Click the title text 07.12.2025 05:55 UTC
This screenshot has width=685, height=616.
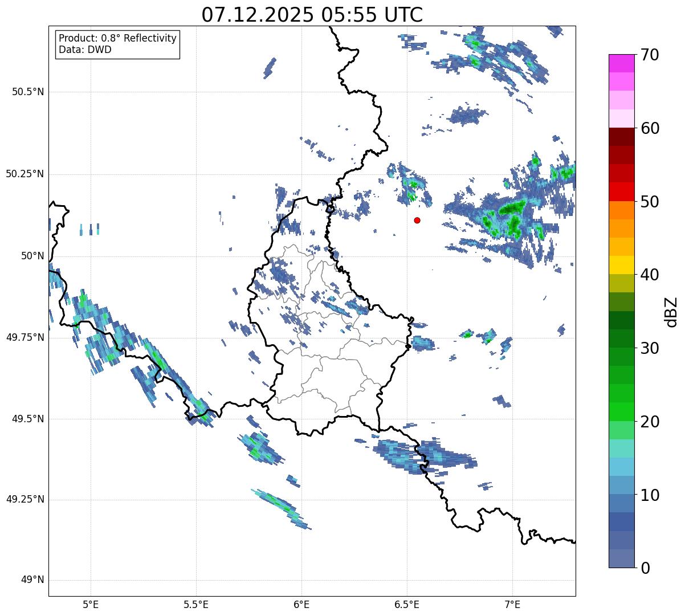point(312,15)
